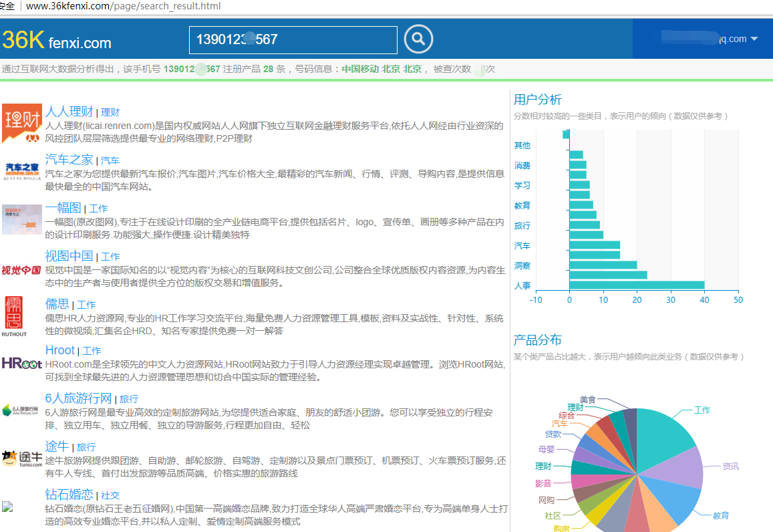Open the 视图中国 title link
Screen dimensions: 773x532
[69, 256]
